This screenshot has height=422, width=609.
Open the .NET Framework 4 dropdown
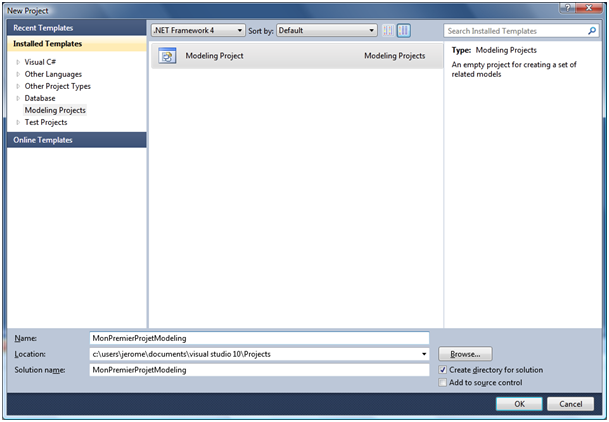pyautogui.click(x=198, y=31)
